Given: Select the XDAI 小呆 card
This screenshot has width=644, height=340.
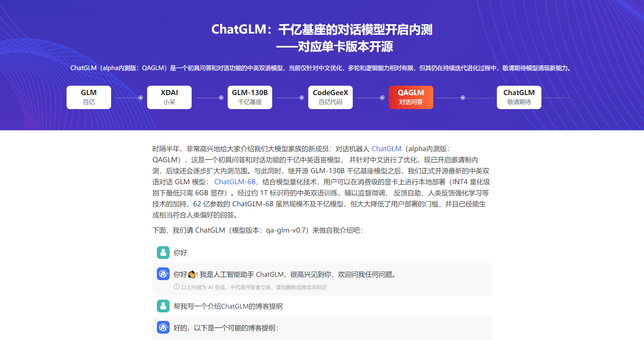Looking at the screenshot, I should click(169, 97).
